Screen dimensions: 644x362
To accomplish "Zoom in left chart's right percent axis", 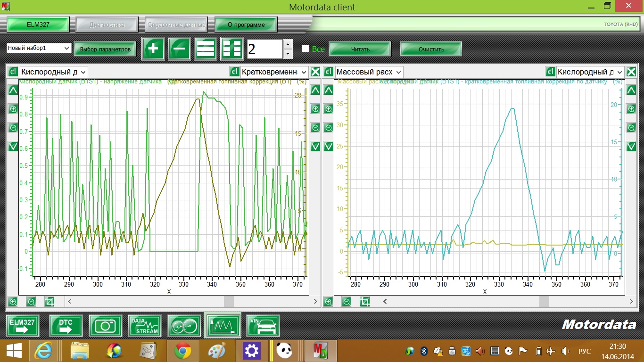I will pyautogui.click(x=315, y=109).
